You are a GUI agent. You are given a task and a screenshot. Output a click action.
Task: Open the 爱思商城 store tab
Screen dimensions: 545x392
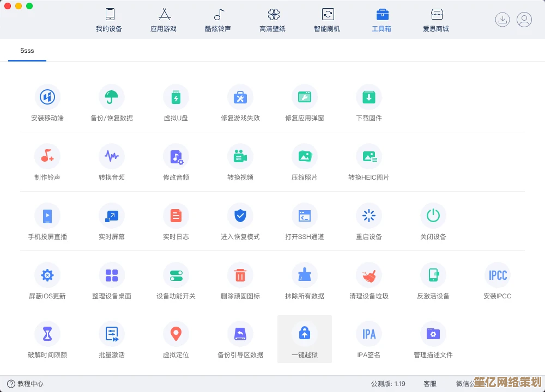(x=436, y=20)
